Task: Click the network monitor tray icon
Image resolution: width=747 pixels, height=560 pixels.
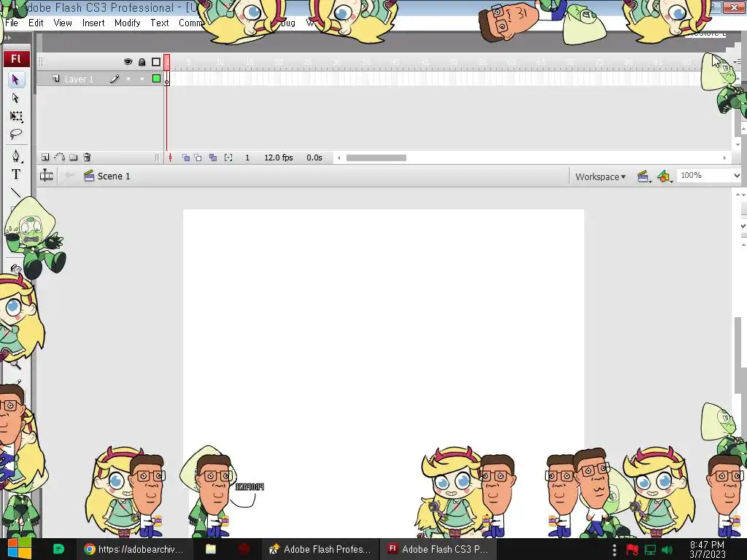Action: coord(650,550)
